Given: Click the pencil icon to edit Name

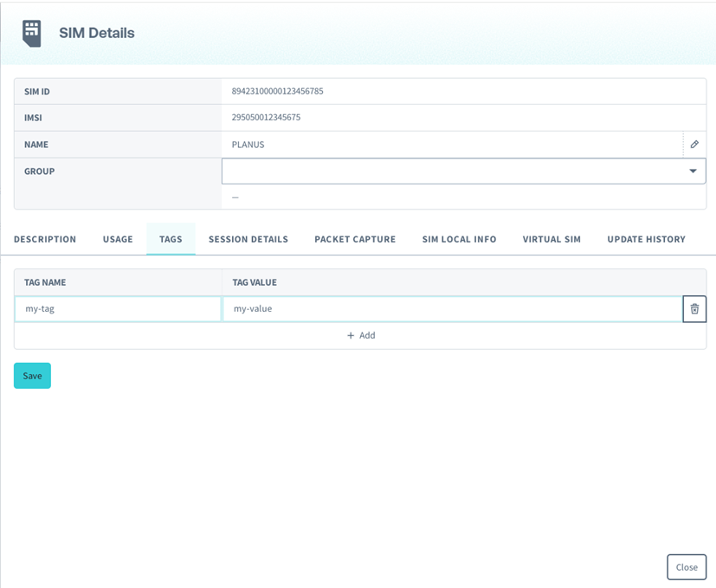Looking at the screenshot, I should 694,145.
